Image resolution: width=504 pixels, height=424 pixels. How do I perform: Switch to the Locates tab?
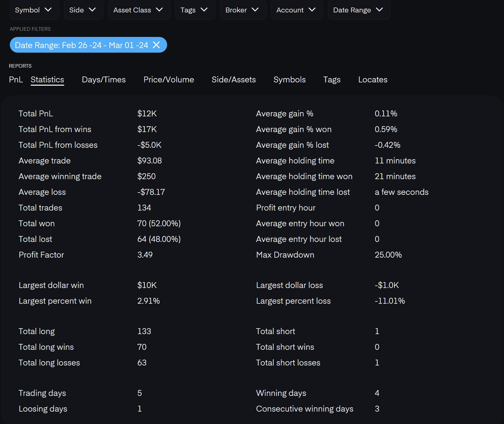pyautogui.click(x=373, y=79)
